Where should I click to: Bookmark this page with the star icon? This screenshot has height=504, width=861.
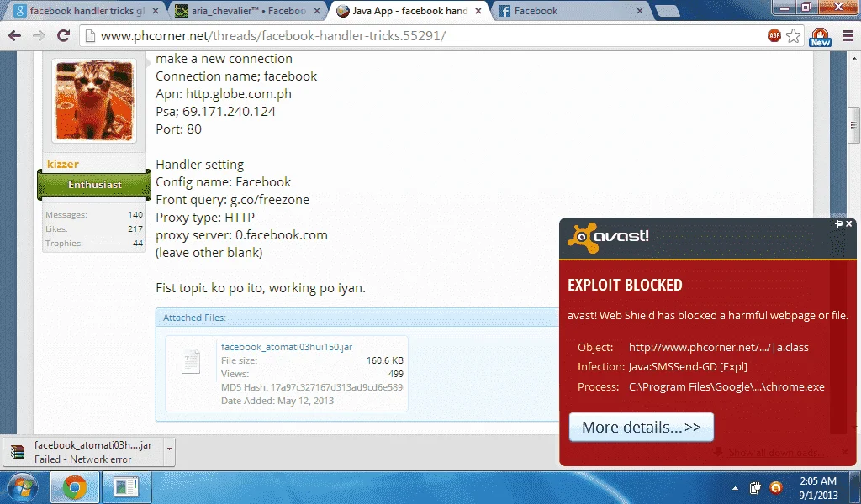click(x=794, y=36)
